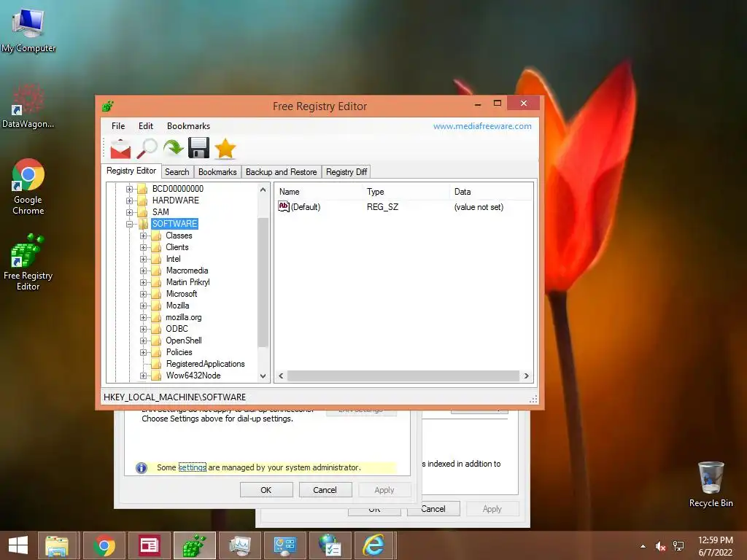
Task: Select the RegisteredApplications key
Action: (205, 364)
